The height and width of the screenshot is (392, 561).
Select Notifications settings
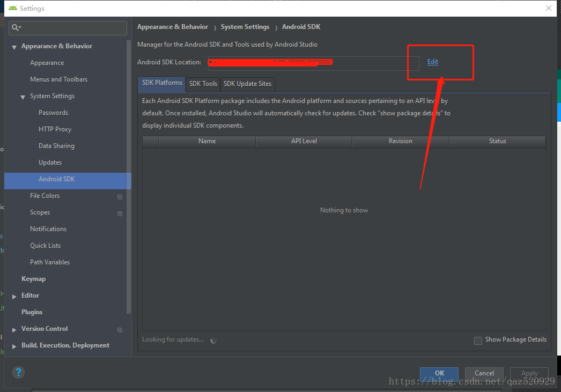click(x=48, y=229)
